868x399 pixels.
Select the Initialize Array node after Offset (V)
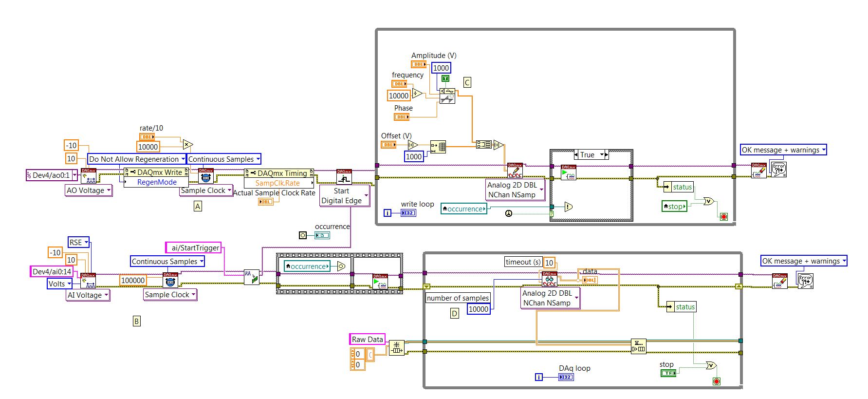point(438,146)
